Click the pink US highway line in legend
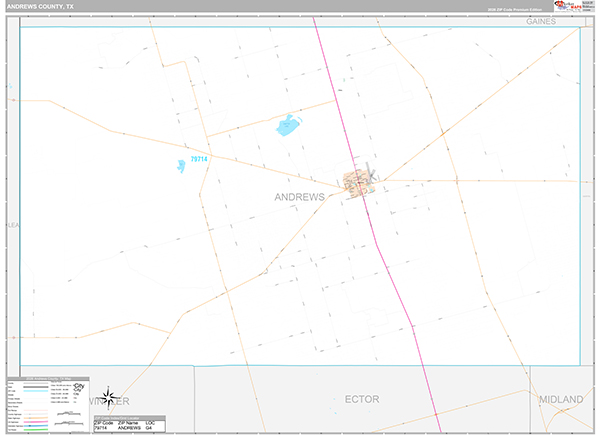Viewport: 600px width, 435px height. (36, 422)
